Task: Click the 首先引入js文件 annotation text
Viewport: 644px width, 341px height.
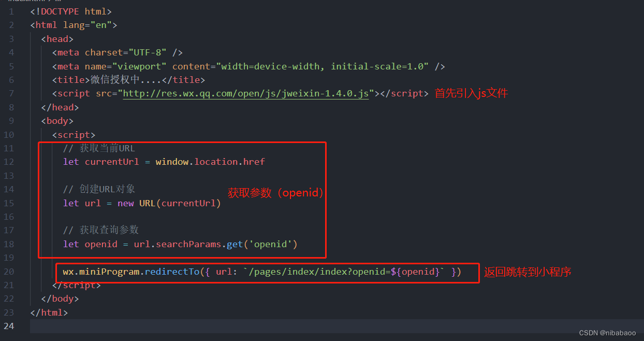Action: point(470,93)
